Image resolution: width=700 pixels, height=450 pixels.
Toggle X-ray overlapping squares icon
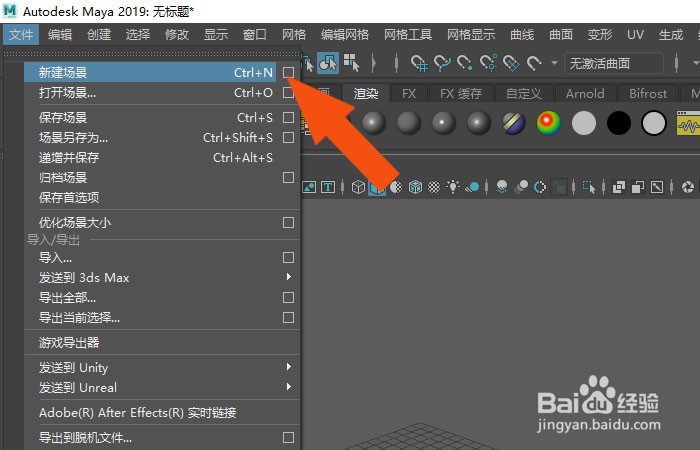[x=619, y=187]
